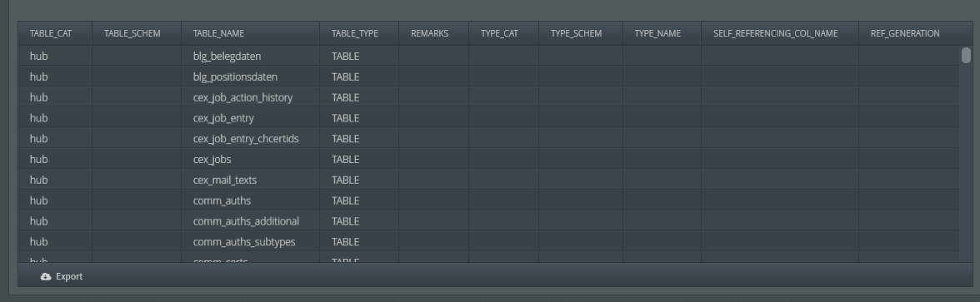Click the Export button label
This screenshot has width=980, height=302.
coord(69,276)
